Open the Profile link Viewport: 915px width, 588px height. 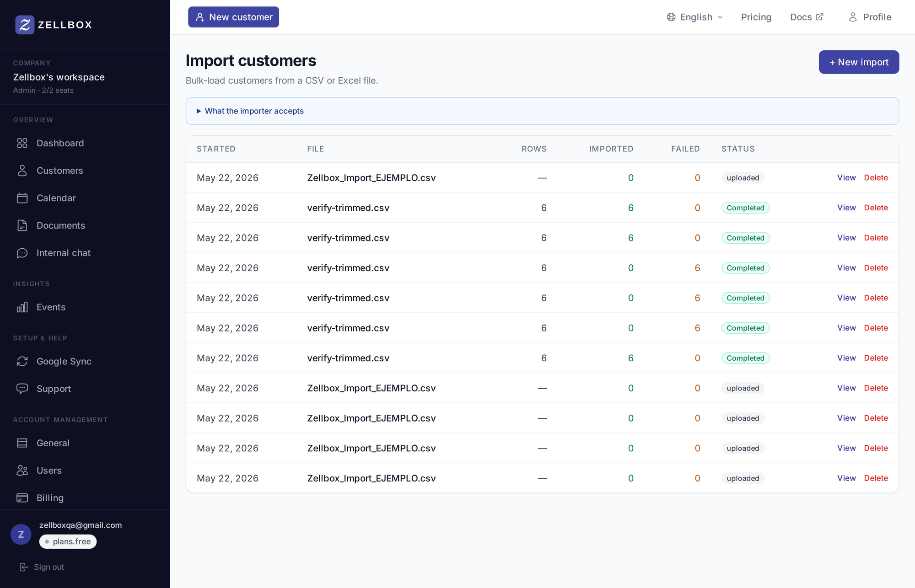tap(870, 17)
